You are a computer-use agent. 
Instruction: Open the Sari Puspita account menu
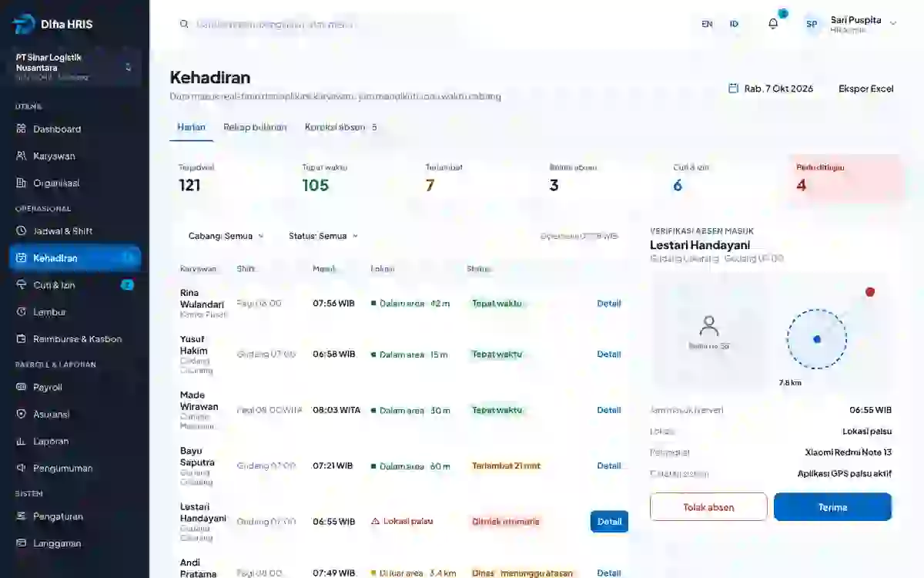(x=850, y=24)
